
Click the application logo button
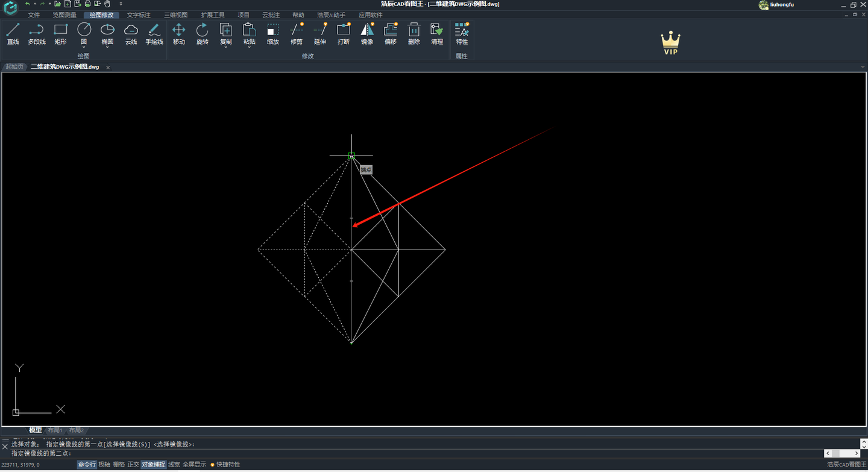(10, 8)
